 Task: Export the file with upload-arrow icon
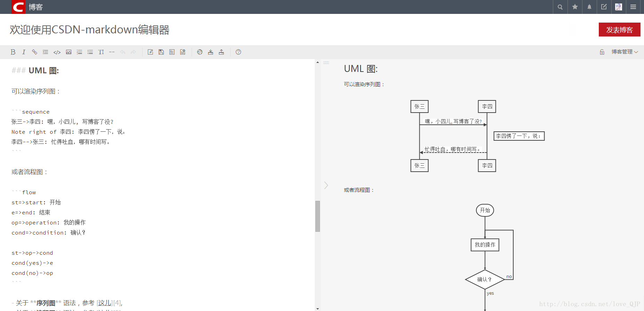pos(221,52)
